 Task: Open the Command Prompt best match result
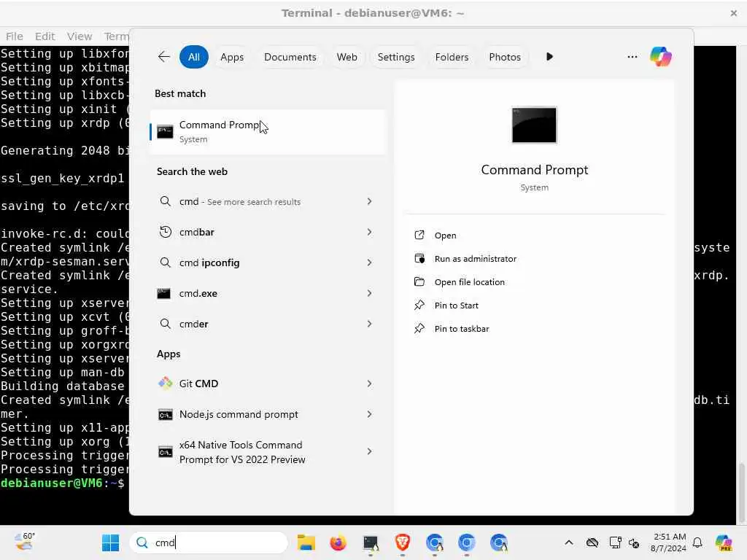(268, 132)
